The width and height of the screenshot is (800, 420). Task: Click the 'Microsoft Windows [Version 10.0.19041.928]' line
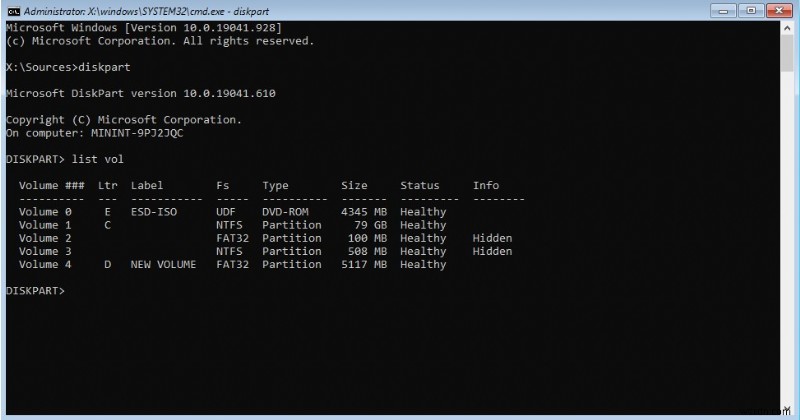(x=143, y=28)
